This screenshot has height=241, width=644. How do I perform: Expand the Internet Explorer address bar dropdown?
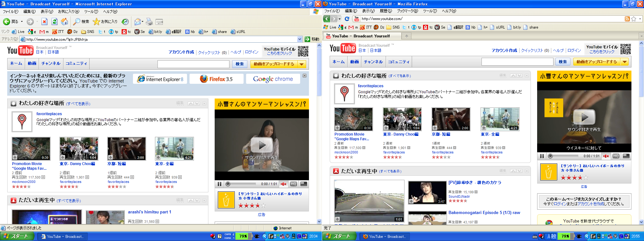[x=300, y=39]
